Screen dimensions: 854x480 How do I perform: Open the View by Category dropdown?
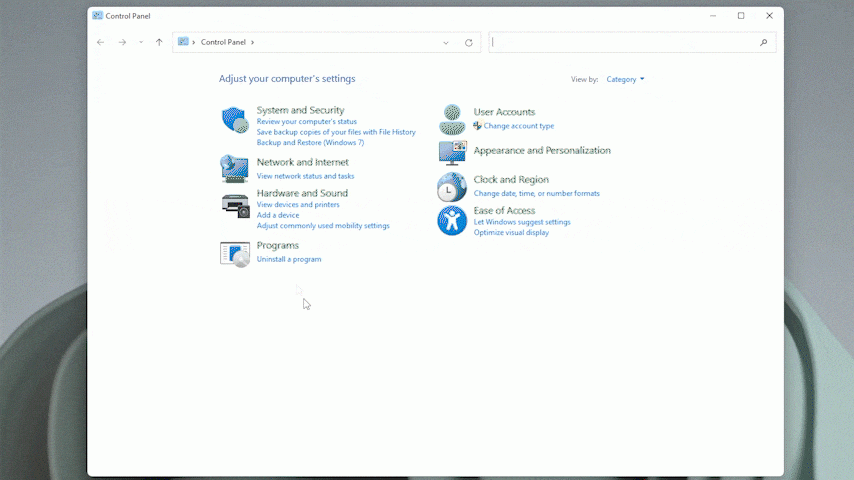[625, 80]
